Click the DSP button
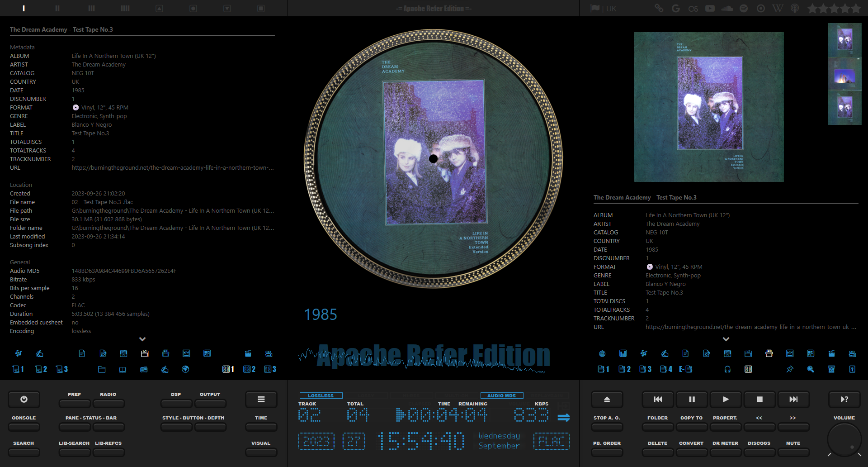 (176, 403)
